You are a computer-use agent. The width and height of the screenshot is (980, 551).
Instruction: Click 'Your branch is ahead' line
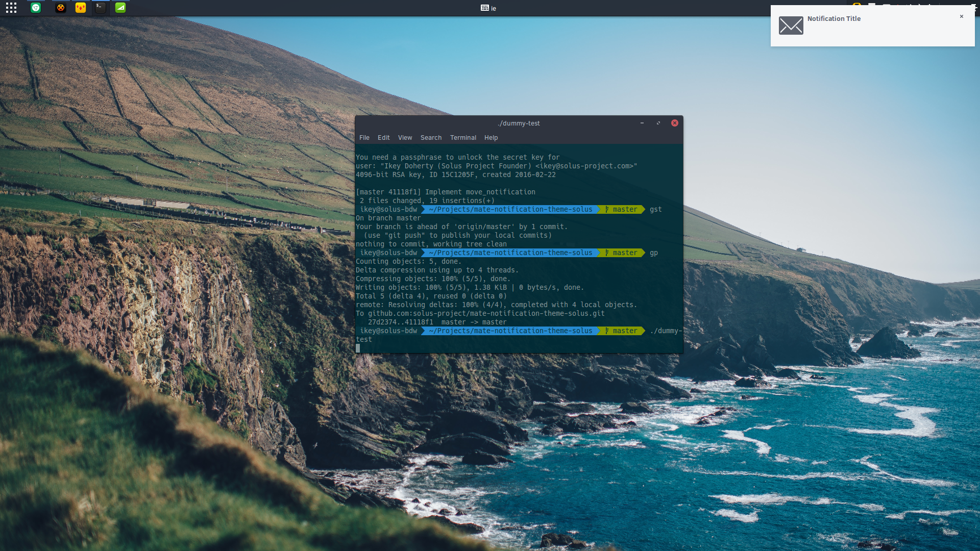(462, 227)
